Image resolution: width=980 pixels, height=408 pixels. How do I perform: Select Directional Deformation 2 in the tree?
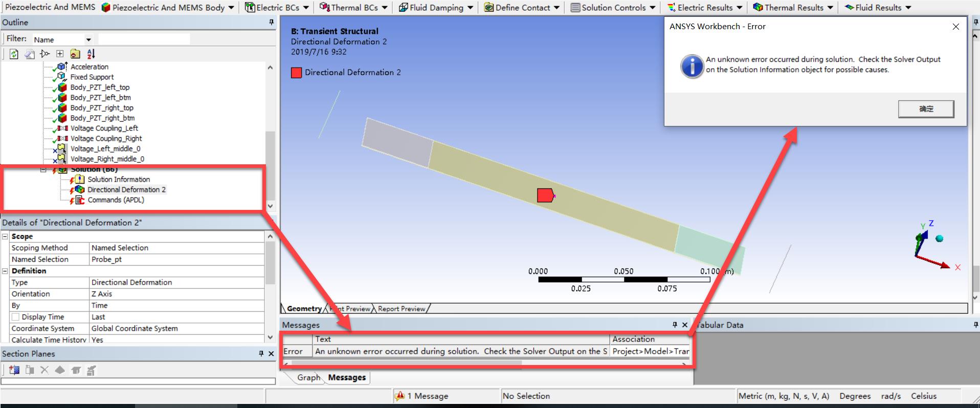pos(126,189)
